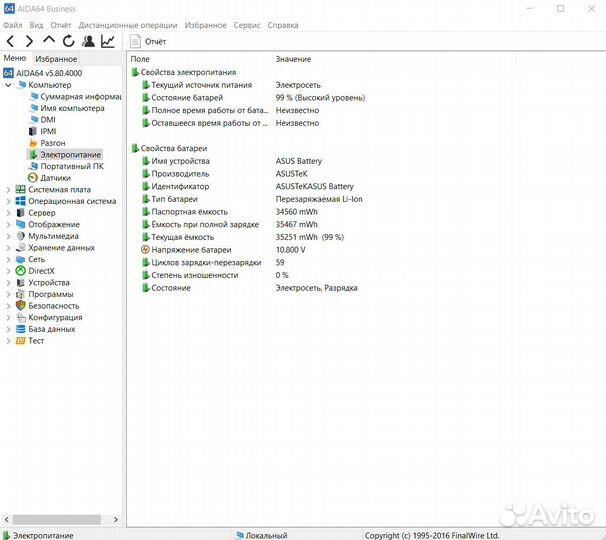Click the Отчёт toolbar button label
The height and width of the screenshot is (540, 606).
pyautogui.click(x=155, y=41)
